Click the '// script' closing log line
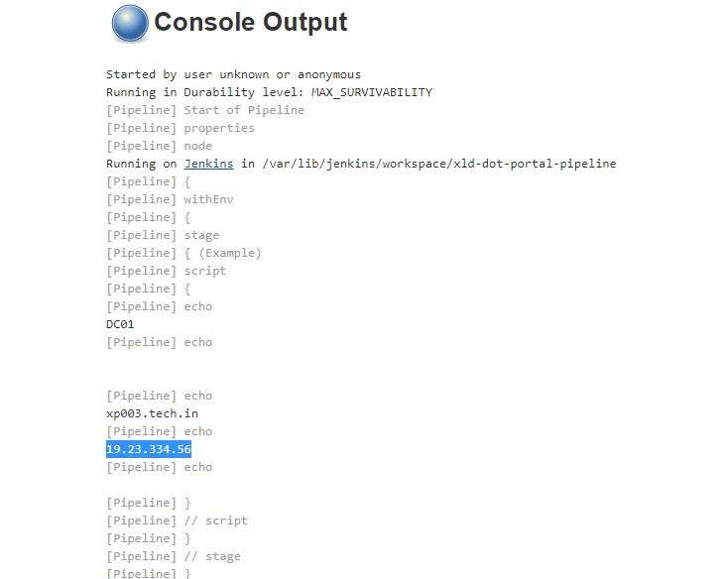The height and width of the screenshot is (579, 728). point(177,521)
